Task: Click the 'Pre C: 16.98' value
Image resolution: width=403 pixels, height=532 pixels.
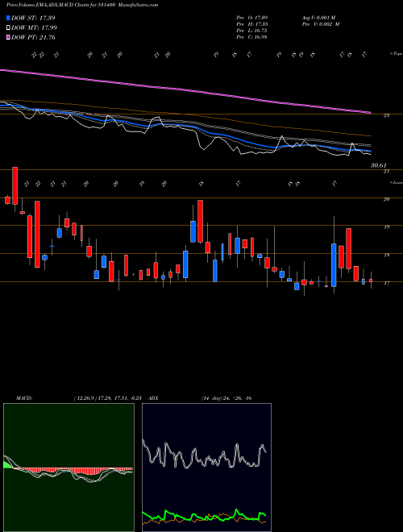Action: coord(252,36)
